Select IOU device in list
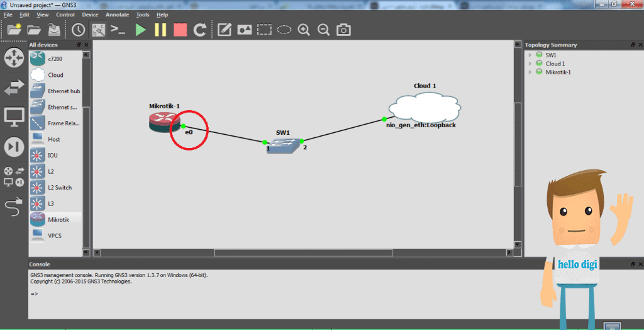644x330 pixels. coord(55,155)
